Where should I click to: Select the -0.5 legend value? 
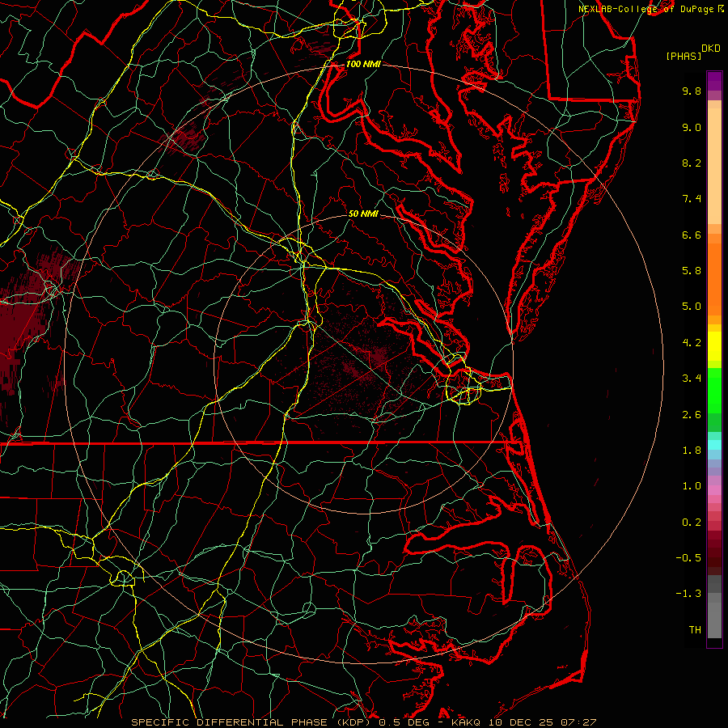tap(688, 558)
